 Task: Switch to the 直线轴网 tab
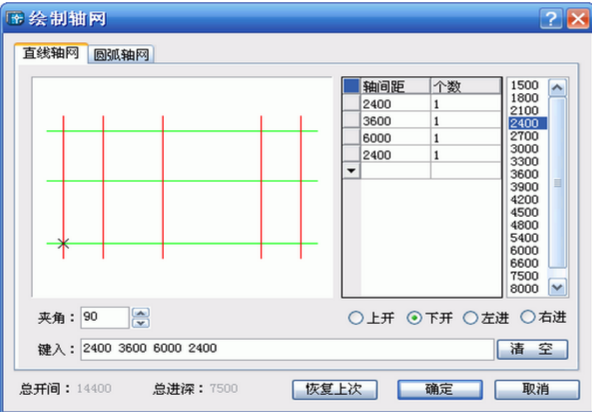tap(51, 53)
